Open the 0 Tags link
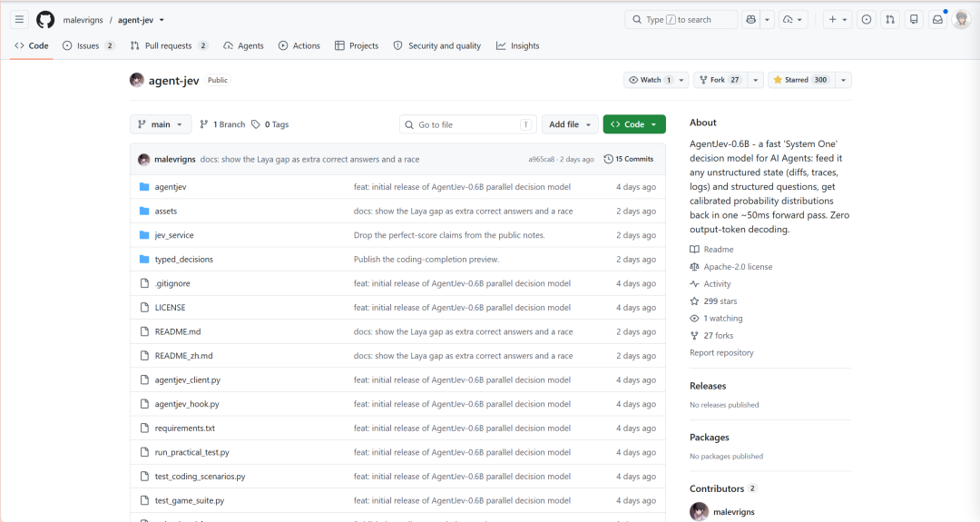 [270, 124]
